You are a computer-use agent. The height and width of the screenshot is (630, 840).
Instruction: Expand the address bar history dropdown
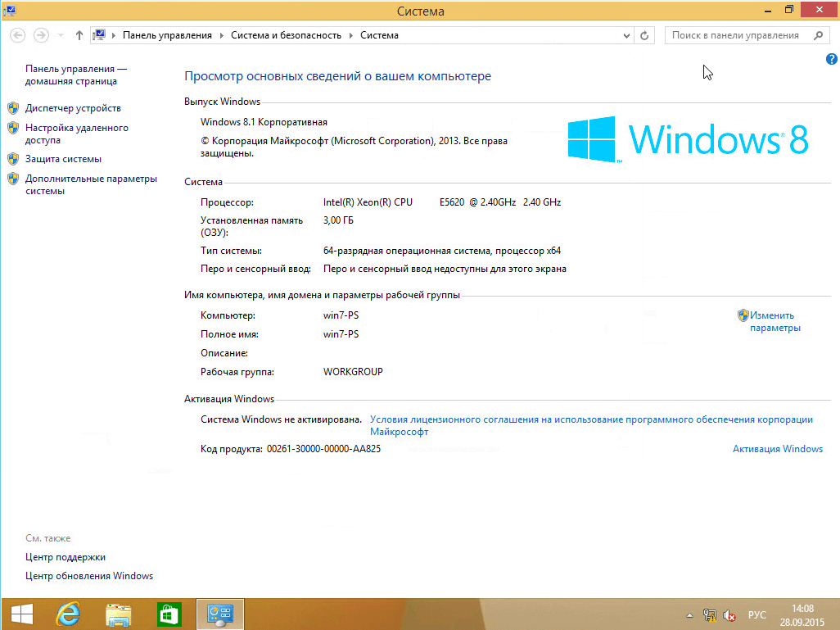pyautogui.click(x=627, y=35)
